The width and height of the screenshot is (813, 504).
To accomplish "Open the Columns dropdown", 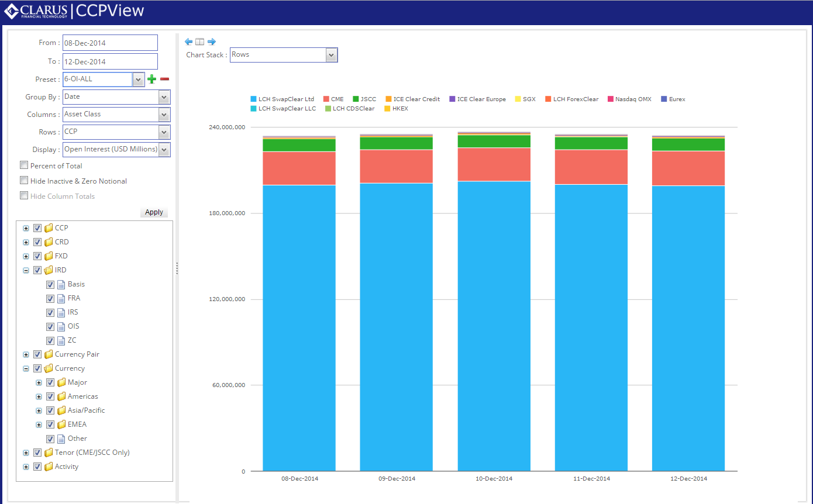I will click(164, 115).
